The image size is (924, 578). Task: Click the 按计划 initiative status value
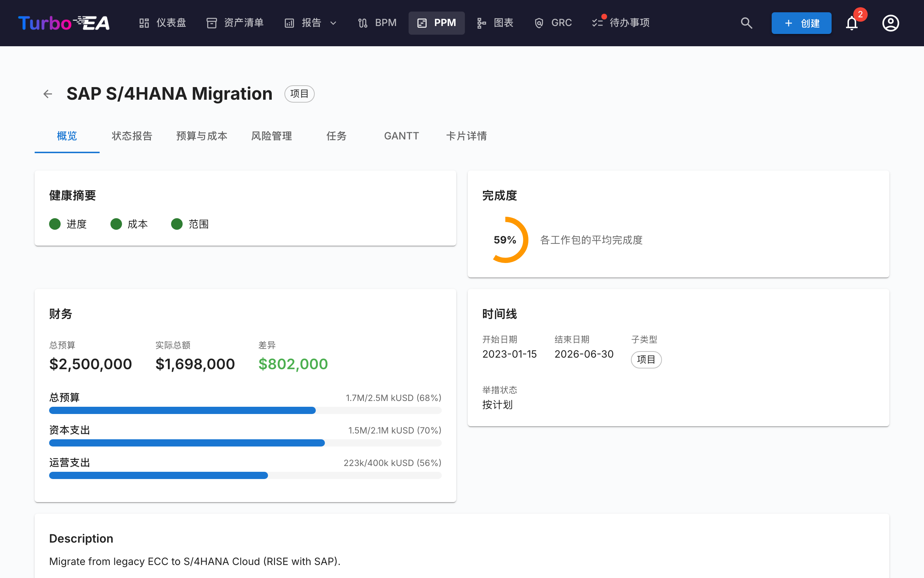tap(497, 405)
